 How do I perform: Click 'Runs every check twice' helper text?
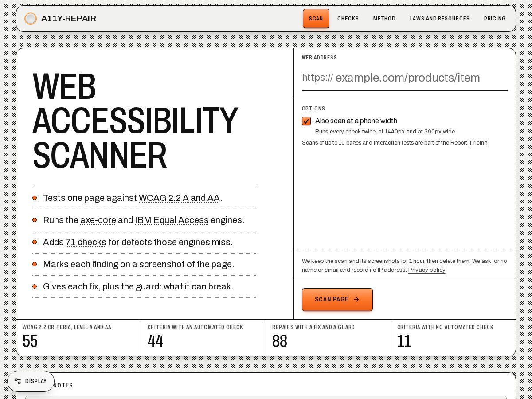(385, 132)
